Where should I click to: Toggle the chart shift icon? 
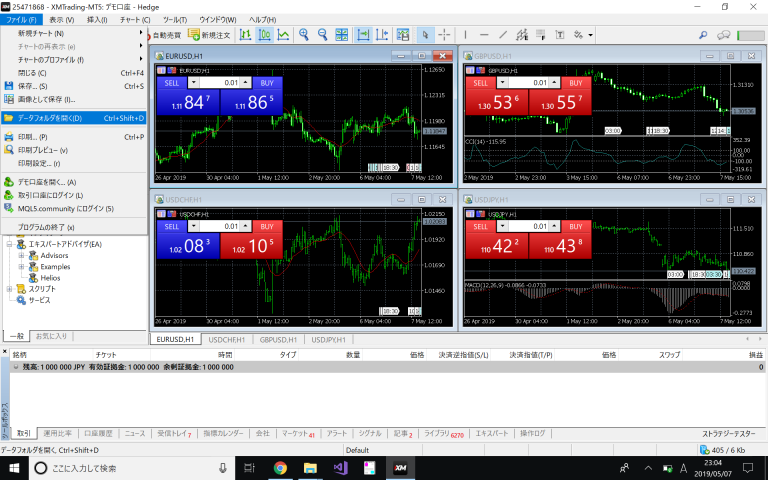[383, 35]
